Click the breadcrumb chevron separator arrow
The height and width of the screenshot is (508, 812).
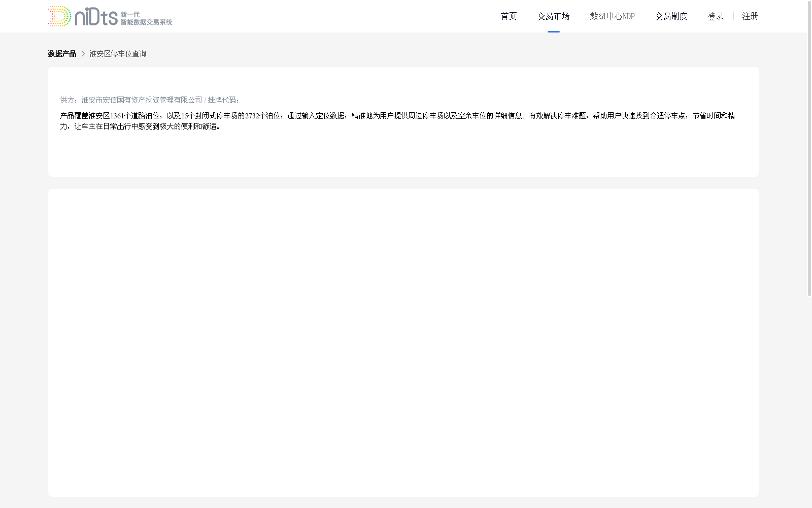coord(83,54)
